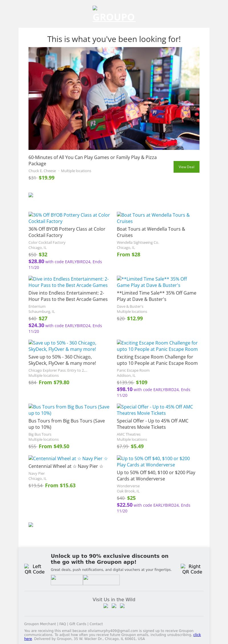Click the right app download badge
Screen dimensions: 228x644
pos(101,580)
